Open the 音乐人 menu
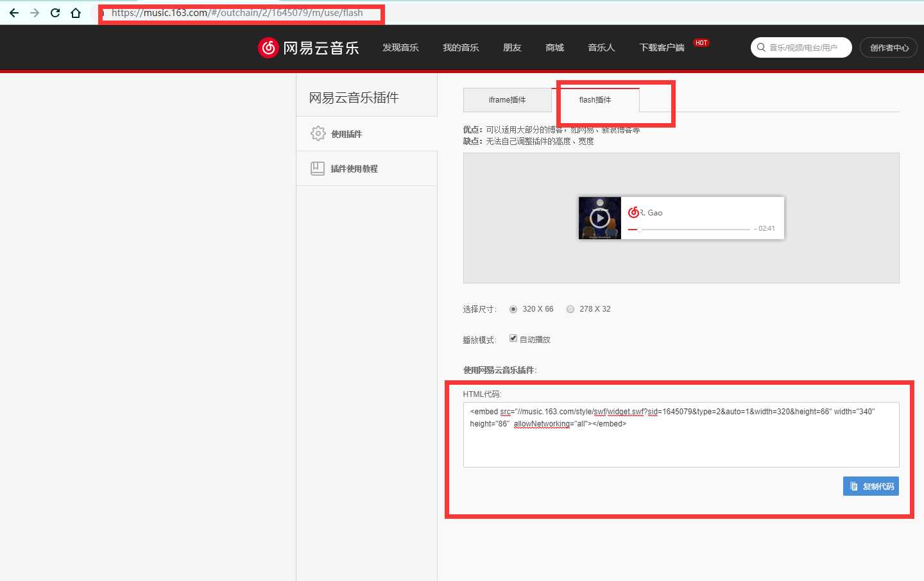The image size is (924, 581). [601, 47]
